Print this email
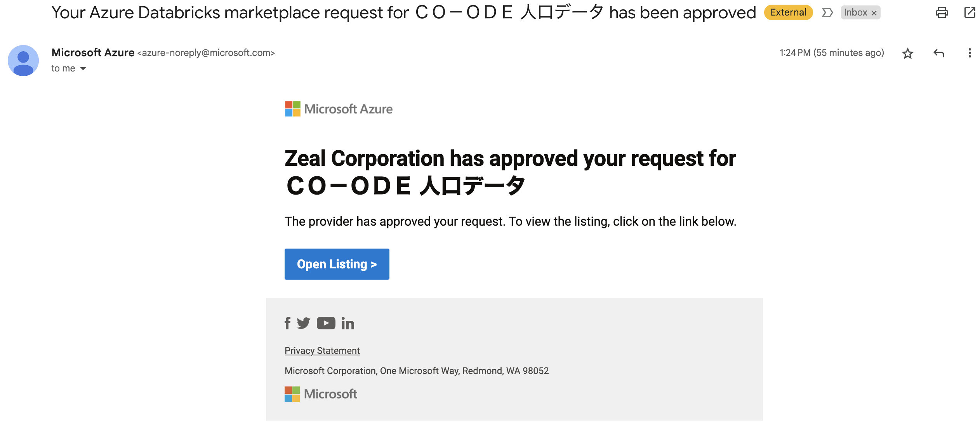 coord(943,12)
